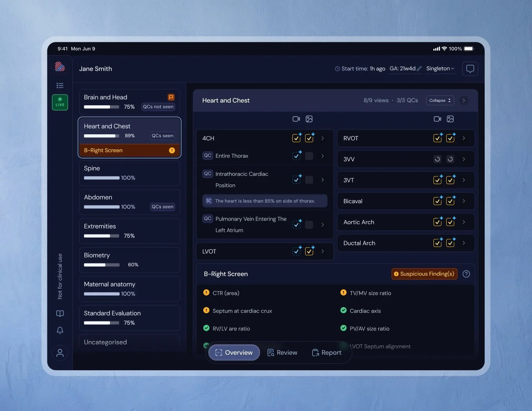Click right column image icon
532x411 pixels.
[450, 119]
